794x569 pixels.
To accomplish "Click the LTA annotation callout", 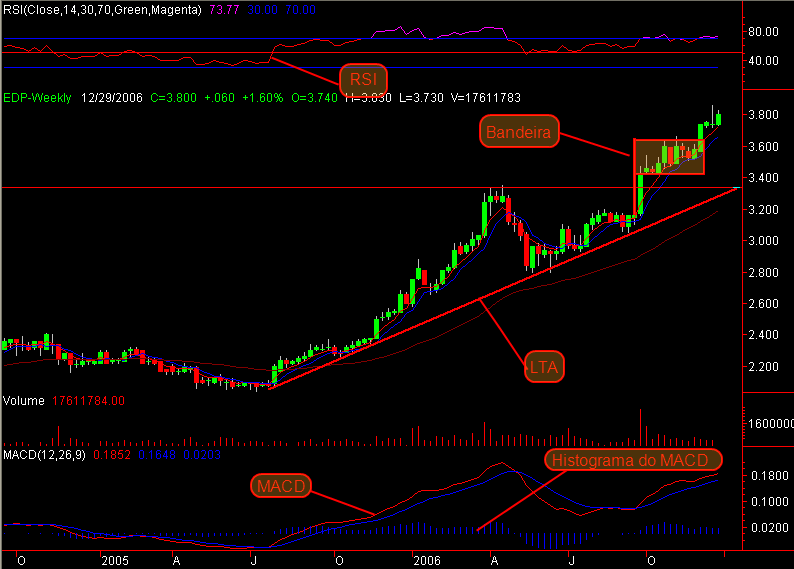I will tap(544, 367).
